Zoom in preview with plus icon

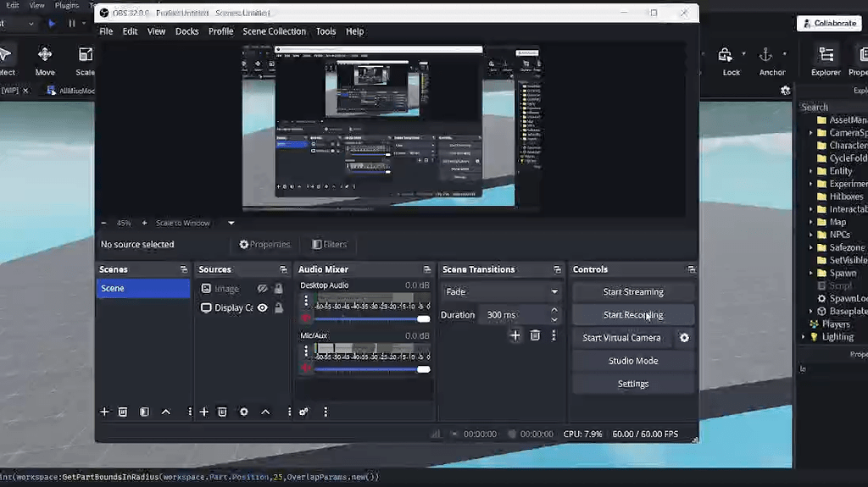144,223
